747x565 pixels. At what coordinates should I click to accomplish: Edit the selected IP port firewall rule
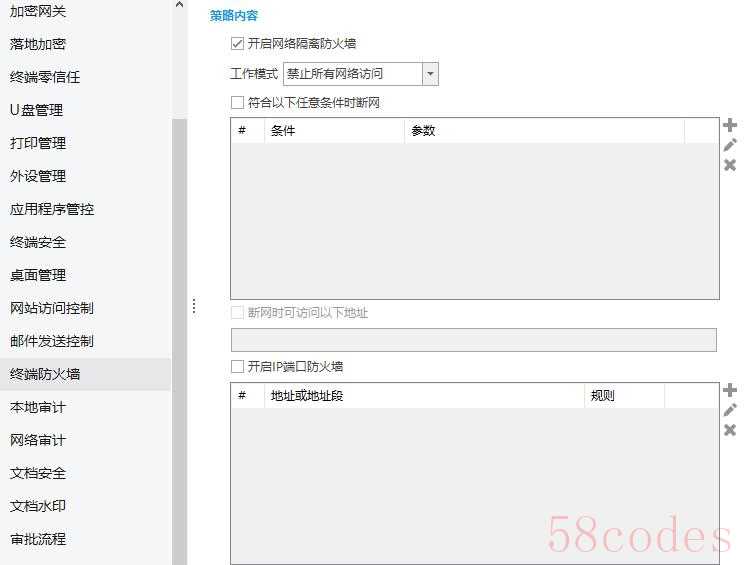click(x=730, y=410)
